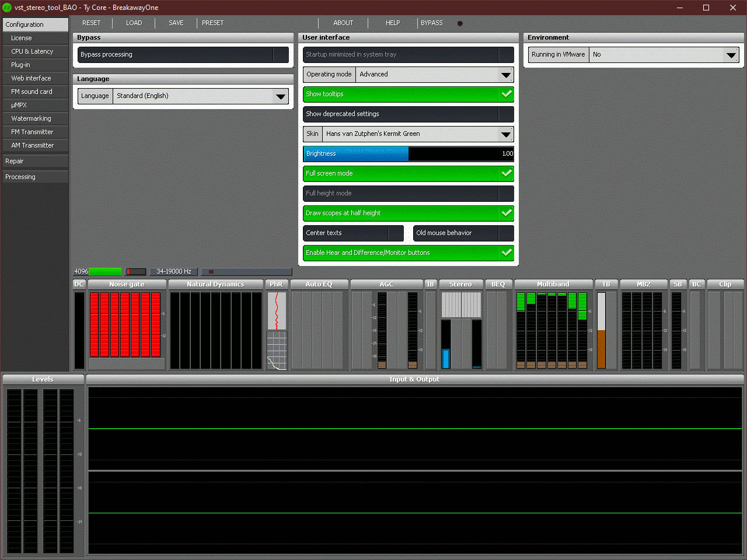The image size is (747, 560).
Task: Open FM Transmitter settings
Action: 36,132
